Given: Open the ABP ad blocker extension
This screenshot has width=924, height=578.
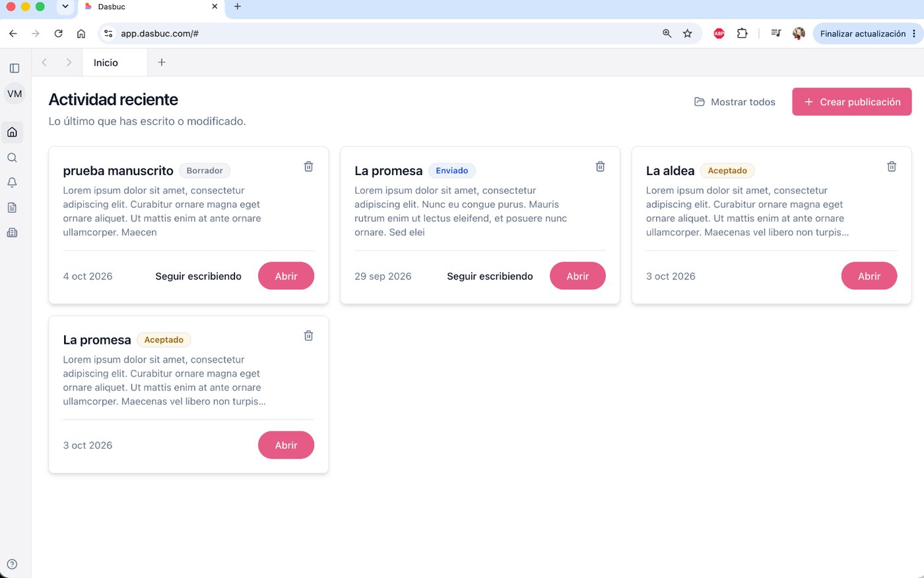Looking at the screenshot, I should (x=719, y=34).
